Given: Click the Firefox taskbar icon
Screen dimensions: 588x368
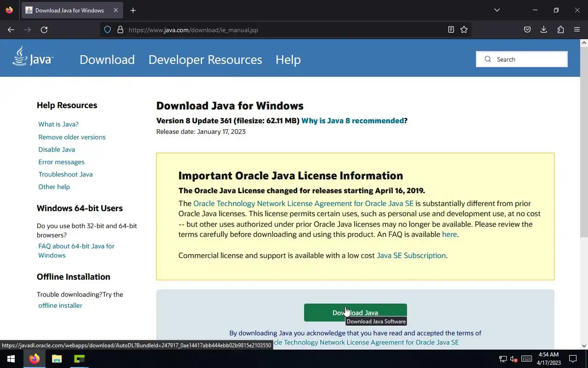Looking at the screenshot, I should (34, 359).
